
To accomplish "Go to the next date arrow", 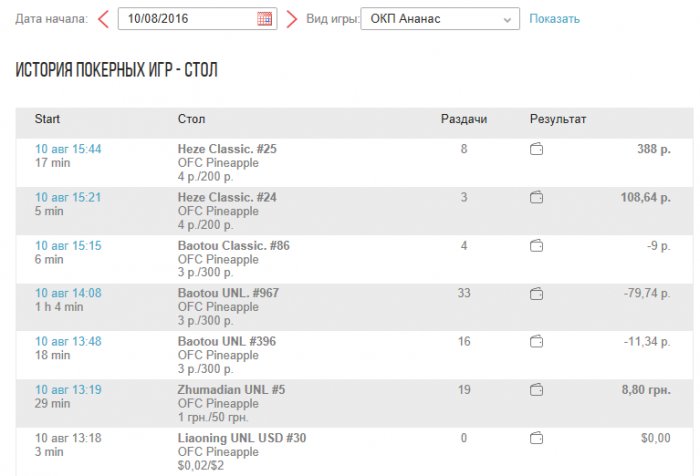I will [292, 19].
